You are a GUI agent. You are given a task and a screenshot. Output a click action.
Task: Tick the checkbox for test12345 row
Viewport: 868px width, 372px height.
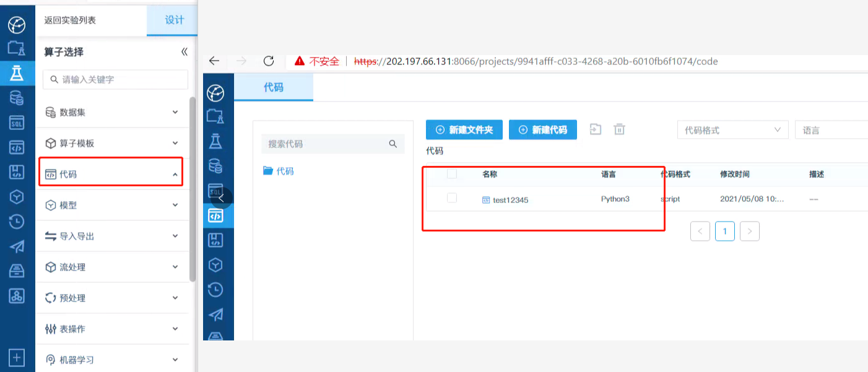point(452,198)
